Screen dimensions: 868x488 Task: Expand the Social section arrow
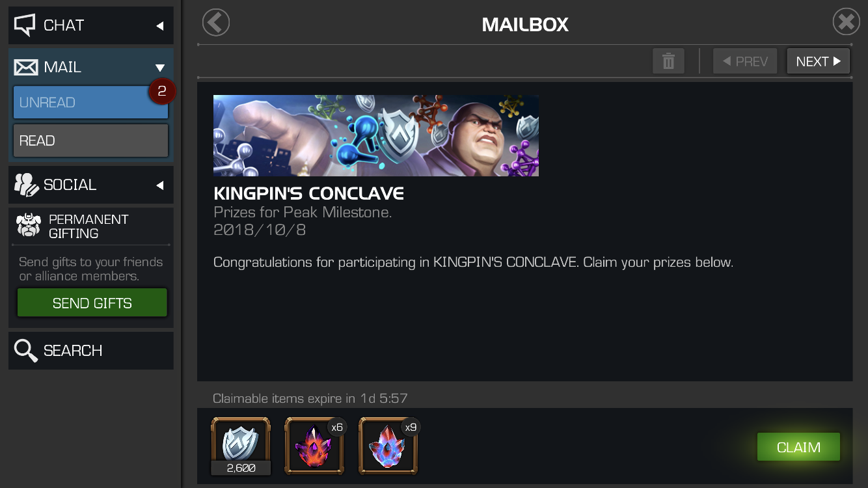point(160,185)
